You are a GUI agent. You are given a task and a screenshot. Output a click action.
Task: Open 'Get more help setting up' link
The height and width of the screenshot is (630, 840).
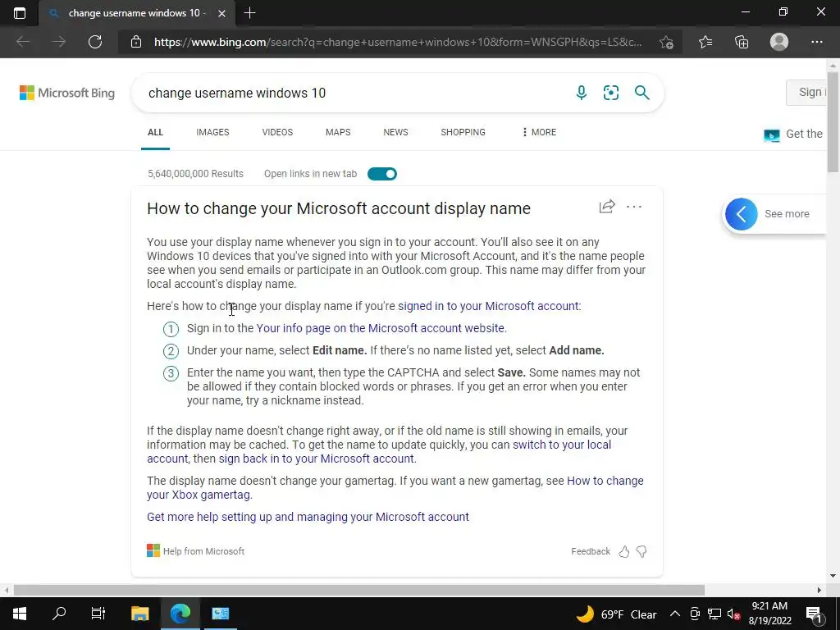(x=308, y=517)
